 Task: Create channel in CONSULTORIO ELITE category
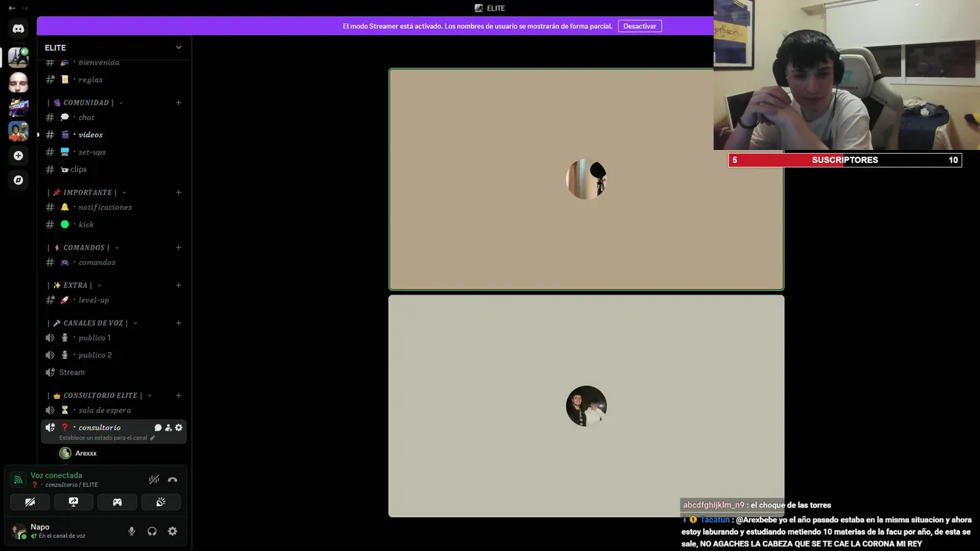178,396
